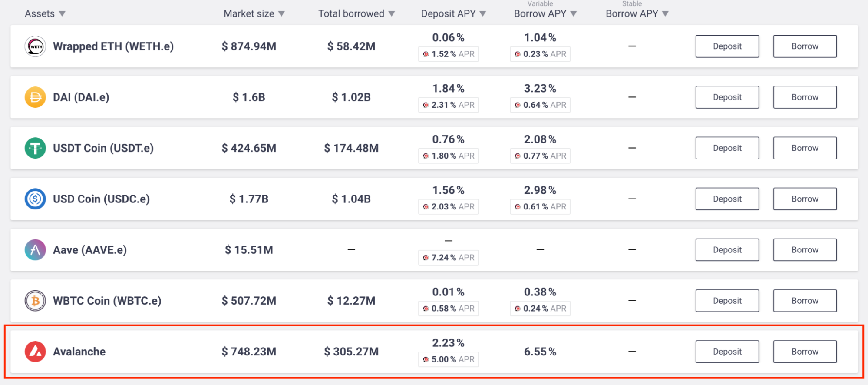Click market size $ 15.51M
The image size is (868, 385).
pyautogui.click(x=249, y=249)
